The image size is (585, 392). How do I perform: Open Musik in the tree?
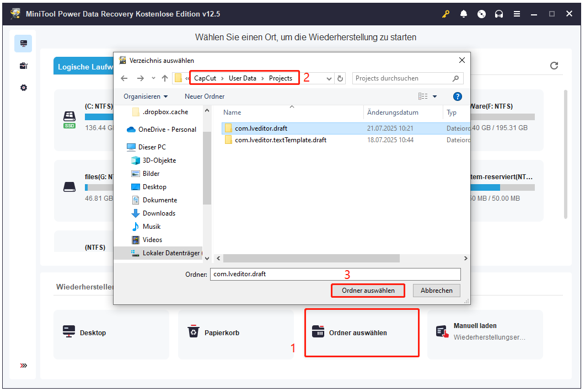click(x=152, y=227)
